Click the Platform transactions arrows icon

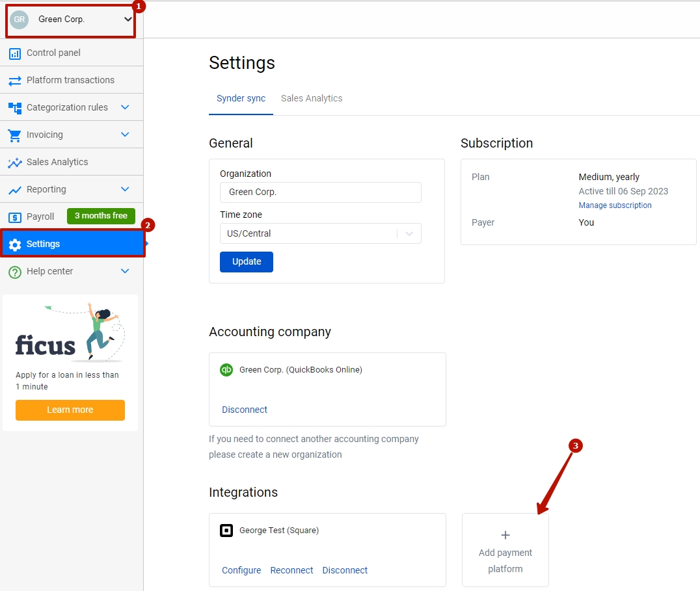[15, 81]
